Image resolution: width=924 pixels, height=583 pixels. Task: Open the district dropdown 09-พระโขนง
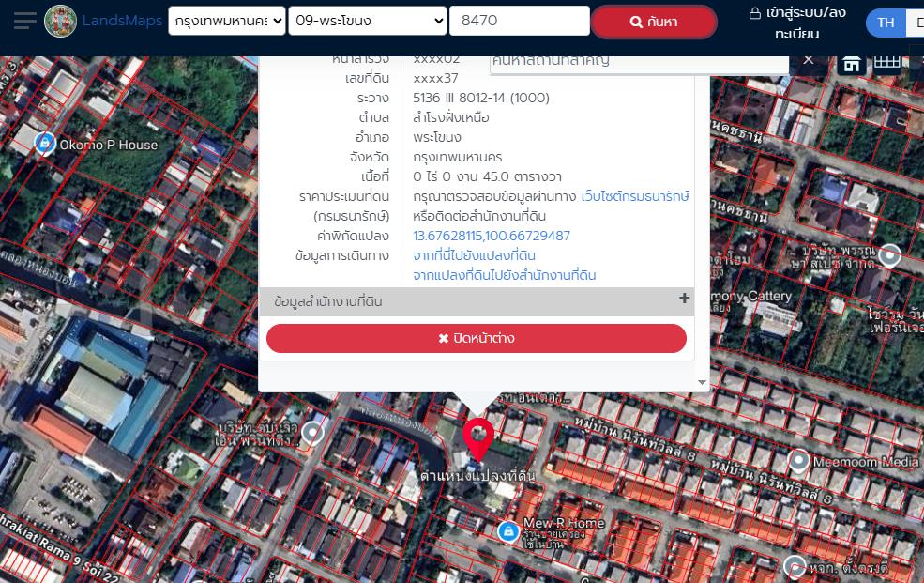pyautogui.click(x=367, y=21)
